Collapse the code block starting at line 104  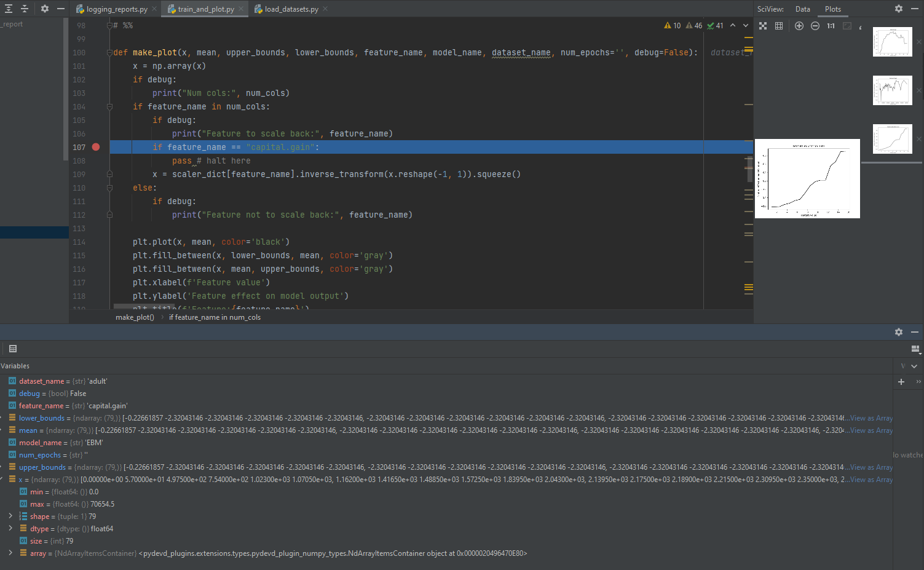[109, 106]
